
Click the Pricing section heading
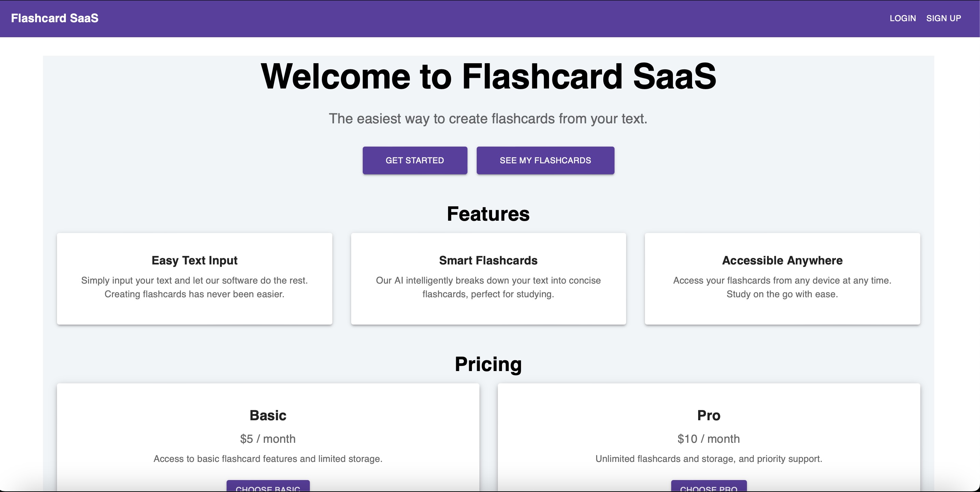pos(488,364)
